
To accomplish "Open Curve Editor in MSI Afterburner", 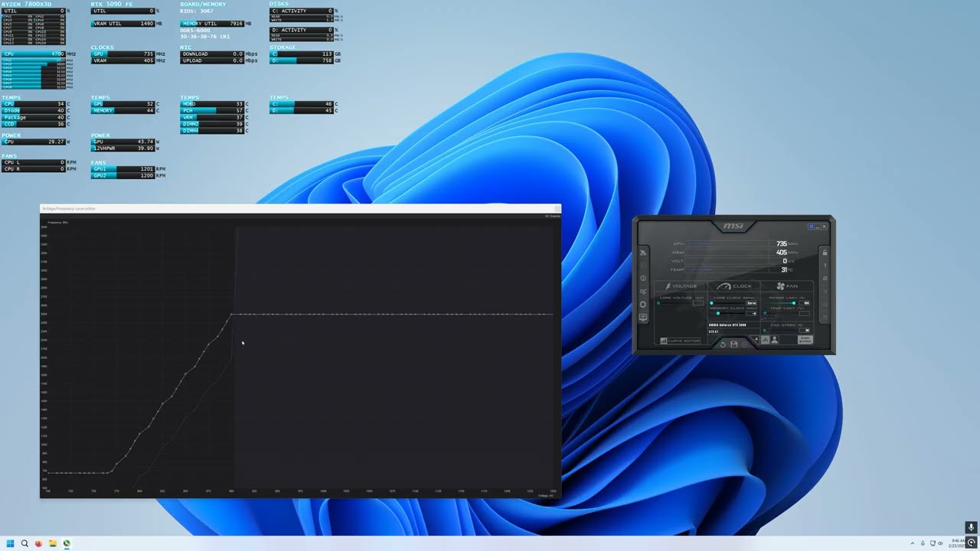I will pyautogui.click(x=681, y=341).
